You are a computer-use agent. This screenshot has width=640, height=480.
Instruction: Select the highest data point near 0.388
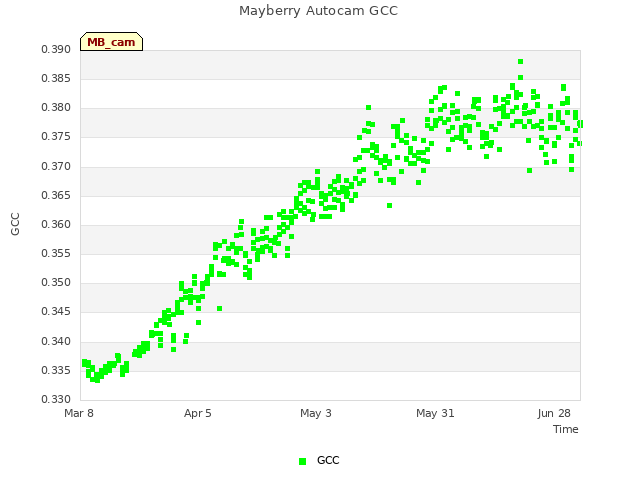click(x=520, y=62)
